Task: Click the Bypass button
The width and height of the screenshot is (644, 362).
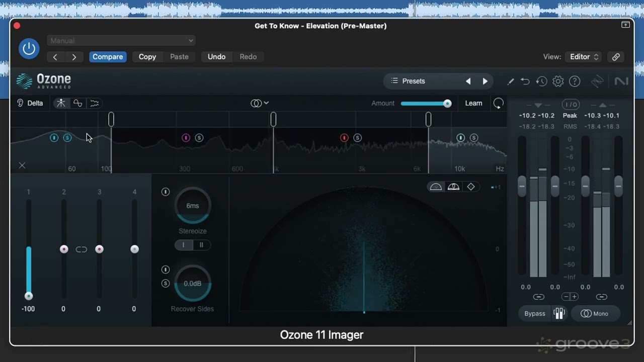Action: tap(535, 313)
